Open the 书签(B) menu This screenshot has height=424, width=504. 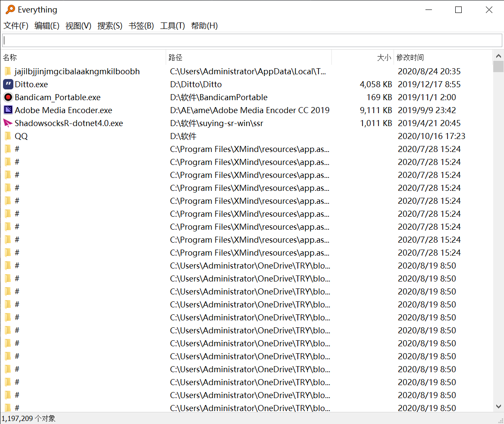pyautogui.click(x=141, y=26)
